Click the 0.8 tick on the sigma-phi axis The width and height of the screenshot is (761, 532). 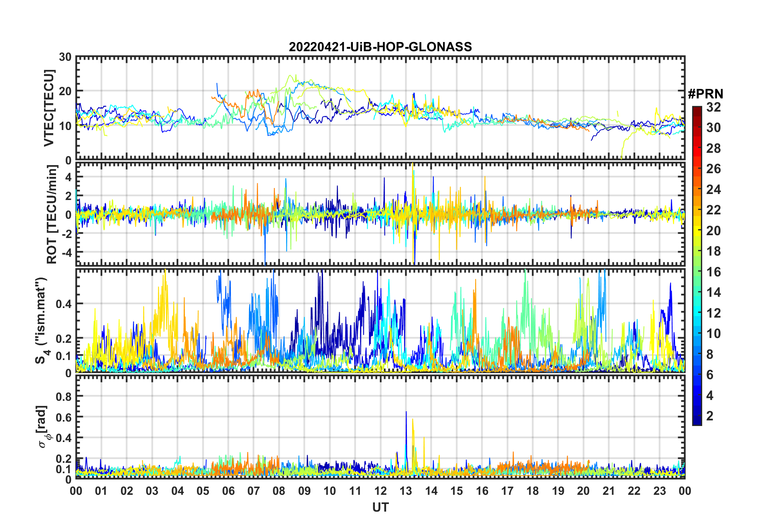tap(64, 396)
